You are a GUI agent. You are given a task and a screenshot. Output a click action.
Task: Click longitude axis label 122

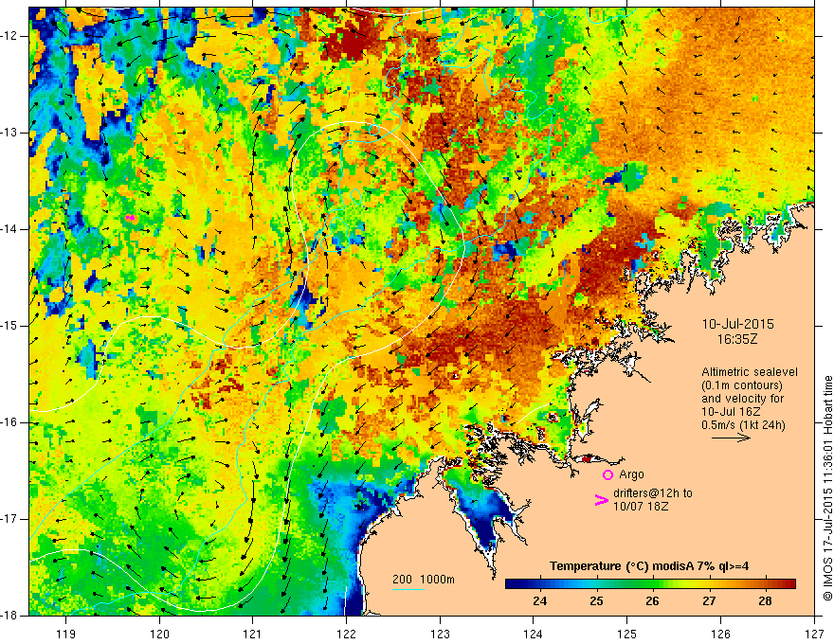pyautogui.click(x=346, y=634)
